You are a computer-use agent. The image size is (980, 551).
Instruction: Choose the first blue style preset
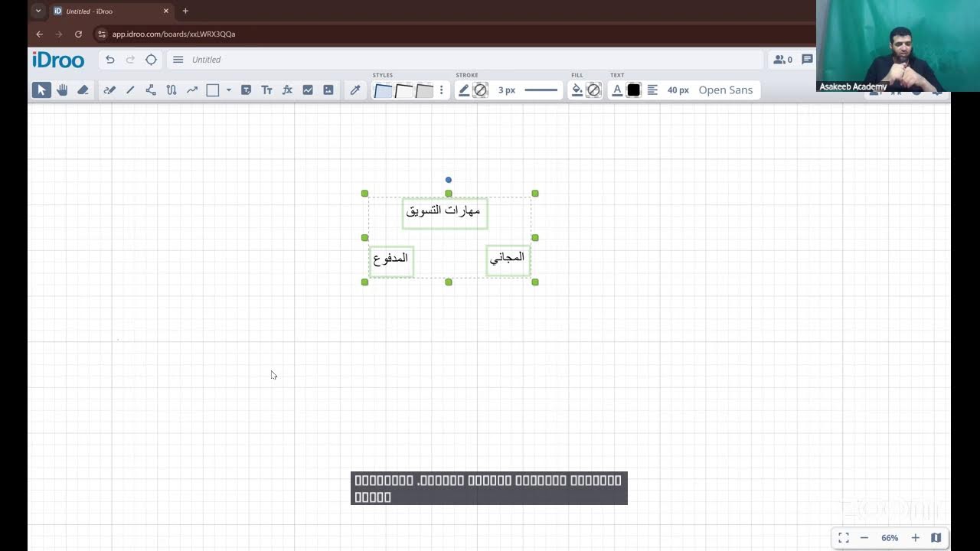pos(383,90)
